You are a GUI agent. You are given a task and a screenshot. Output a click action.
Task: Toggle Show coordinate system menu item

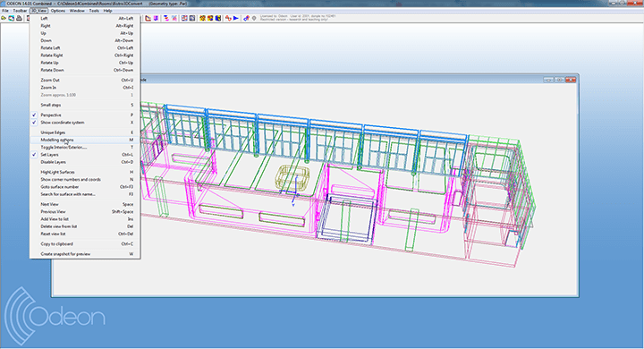coord(85,123)
